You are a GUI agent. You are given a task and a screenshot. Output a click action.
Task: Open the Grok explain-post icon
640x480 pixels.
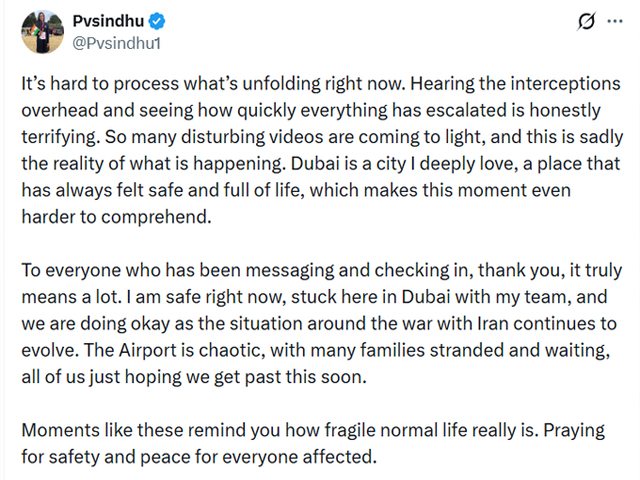pos(585,22)
